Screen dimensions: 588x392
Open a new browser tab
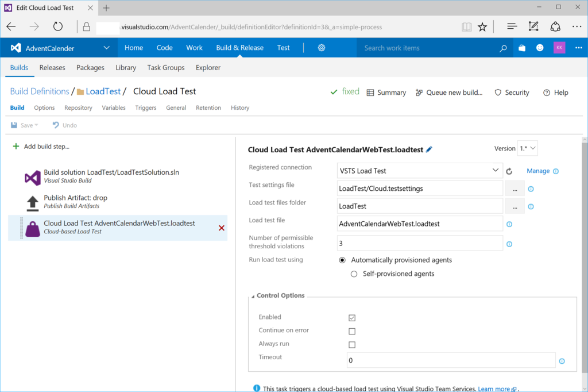106,8
